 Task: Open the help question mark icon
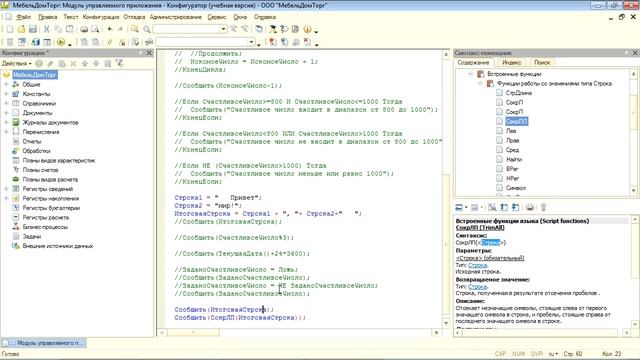coord(284,29)
